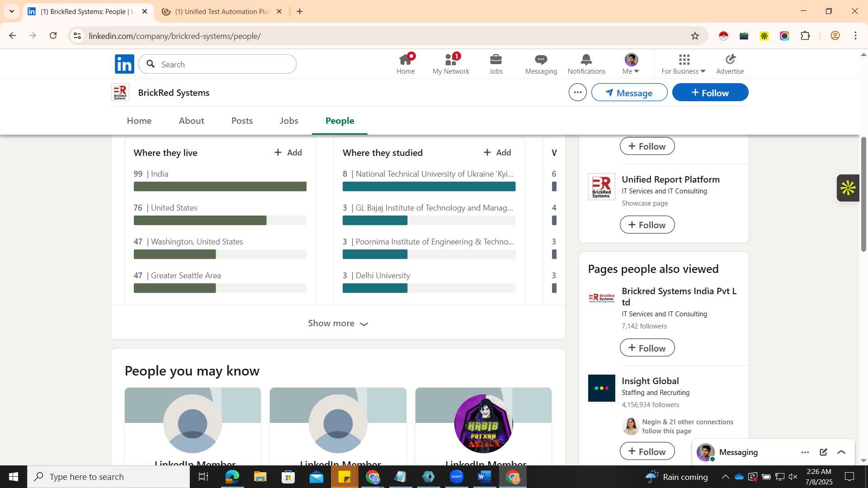Filter by Poornima Institute of Engineering
This screenshot has width=868, height=488.
pos(429,248)
